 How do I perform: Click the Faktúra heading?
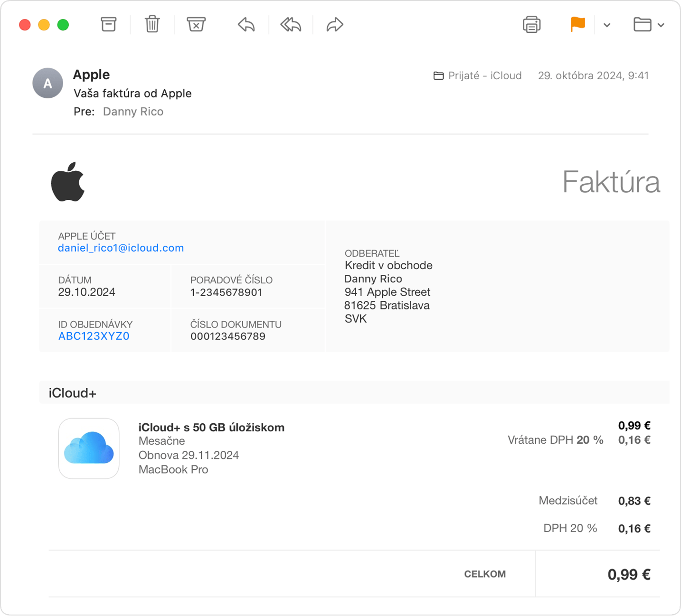click(611, 182)
